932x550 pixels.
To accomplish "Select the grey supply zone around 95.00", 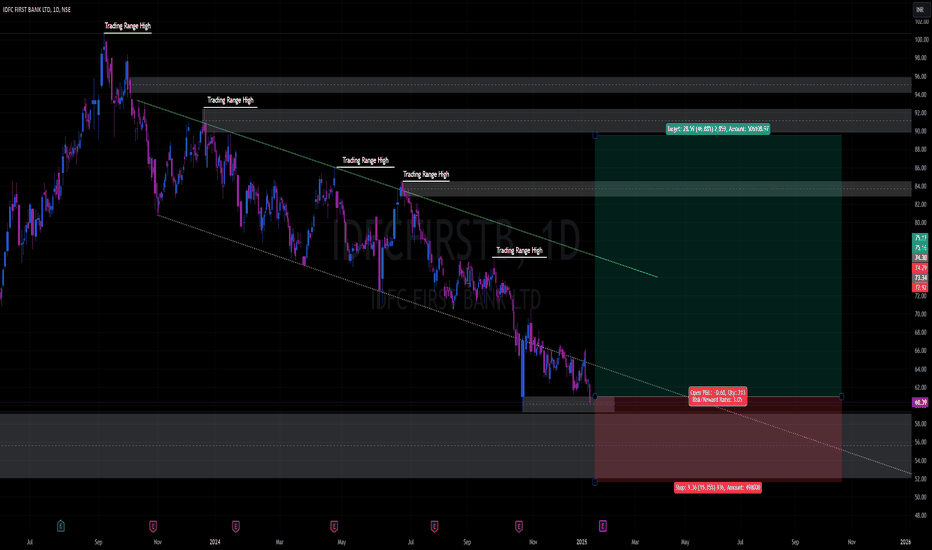I will coord(521,85).
